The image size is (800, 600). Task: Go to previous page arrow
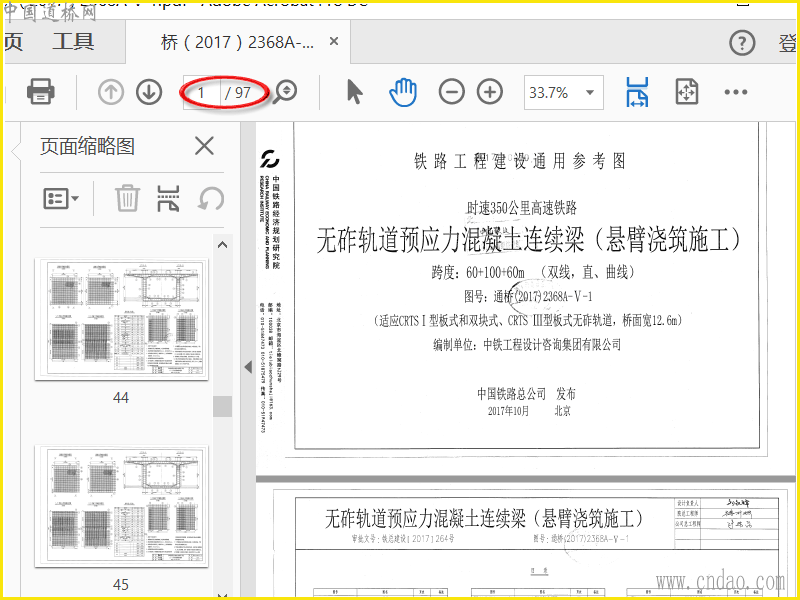111,92
